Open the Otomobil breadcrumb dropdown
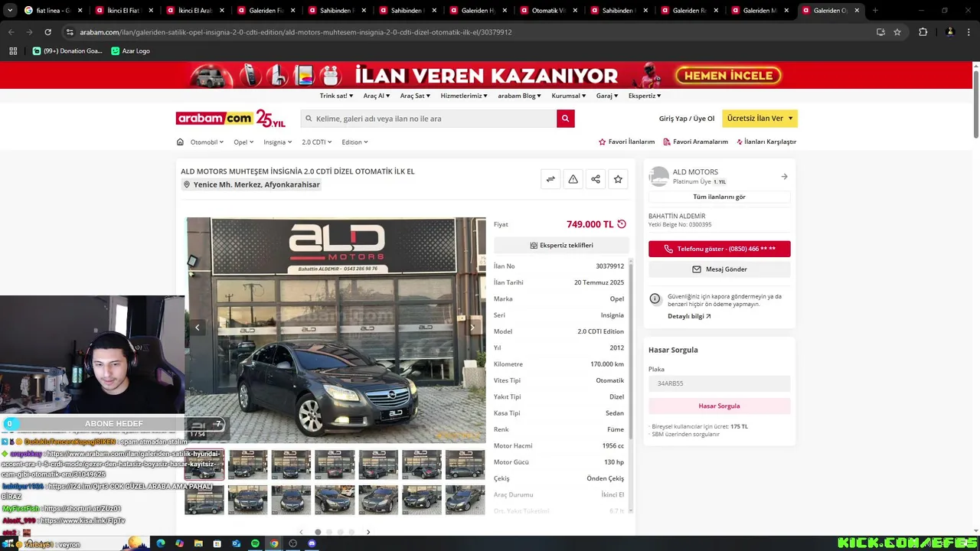Screen dimensions: 980x551 [x=207, y=142]
